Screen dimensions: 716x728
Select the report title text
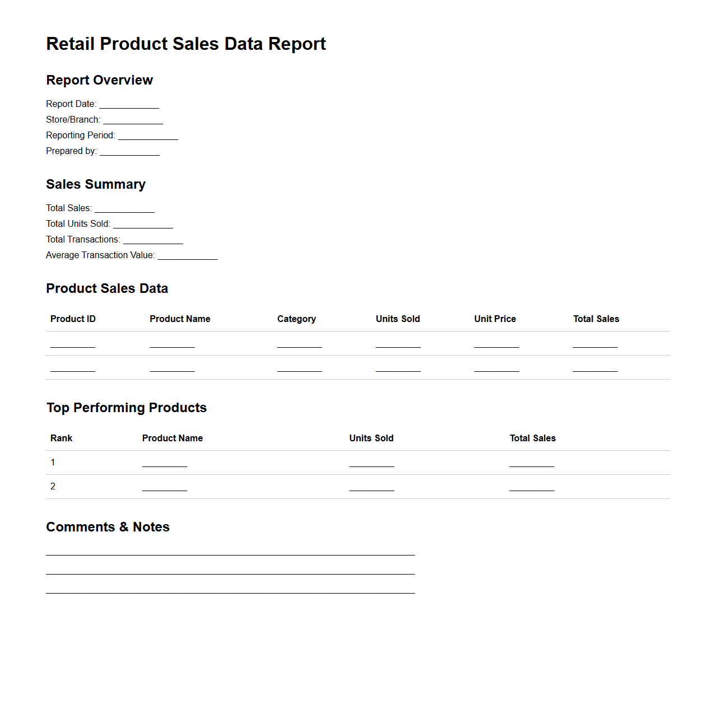tap(186, 44)
